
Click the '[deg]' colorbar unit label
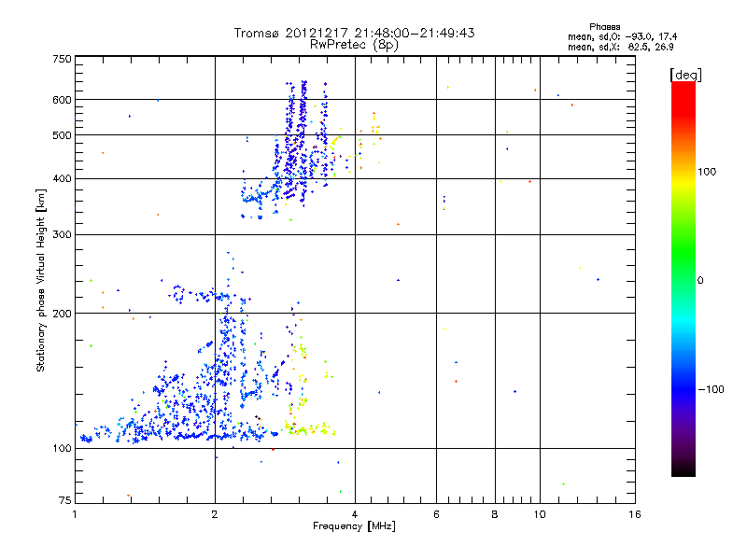(x=685, y=75)
